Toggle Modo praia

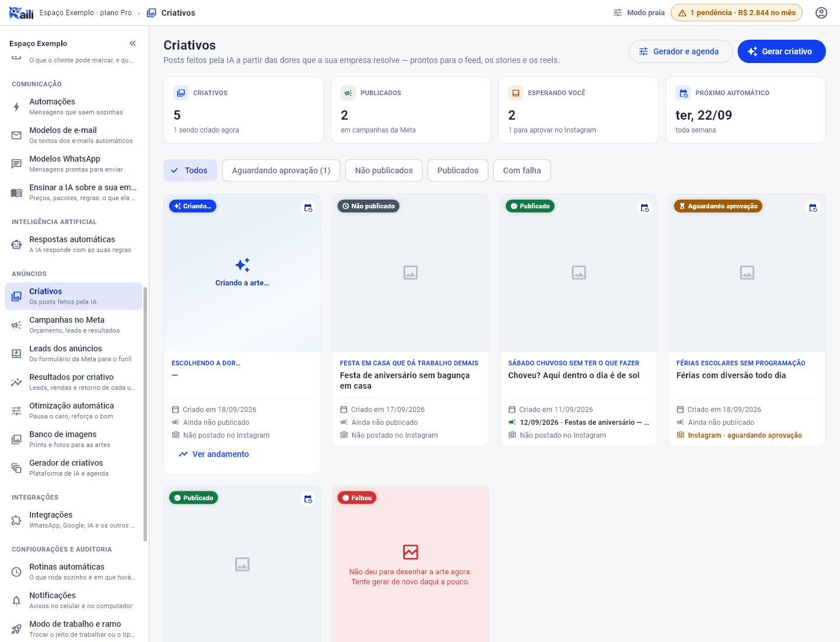tap(639, 13)
